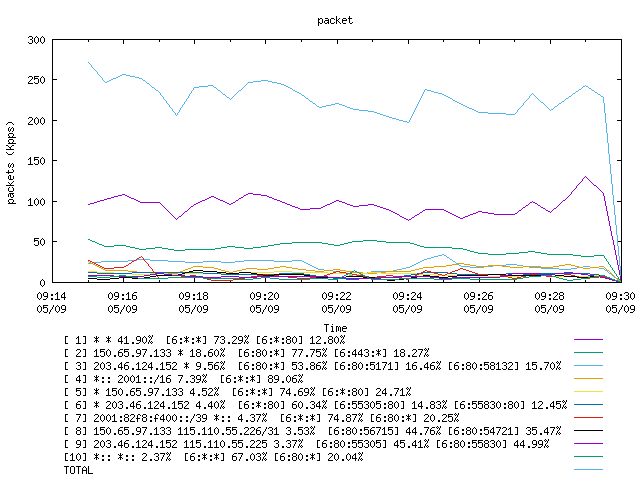
Task: Click the y-axis tick value 150
Action: (36, 161)
